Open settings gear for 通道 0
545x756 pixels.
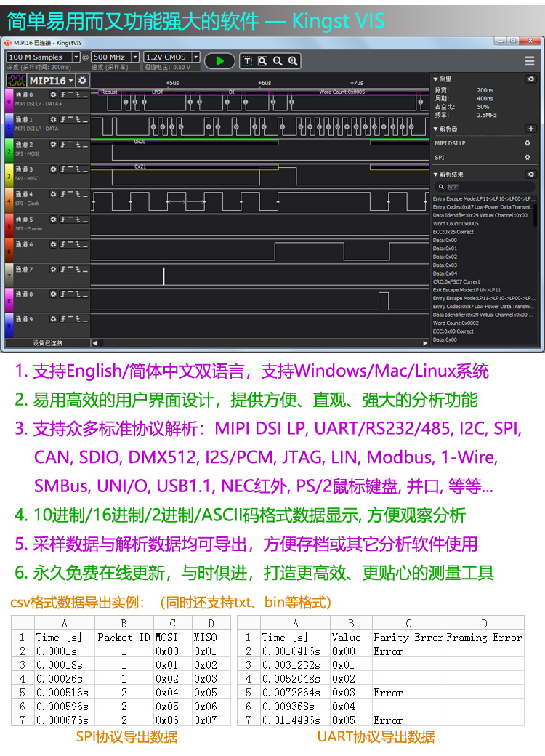point(54,95)
